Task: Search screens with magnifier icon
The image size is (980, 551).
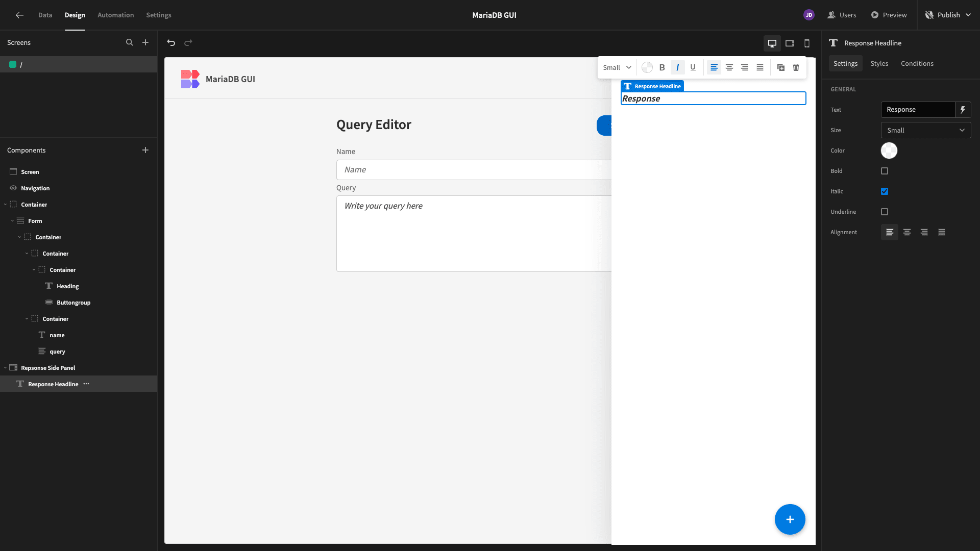Action: pyautogui.click(x=130, y=43)
